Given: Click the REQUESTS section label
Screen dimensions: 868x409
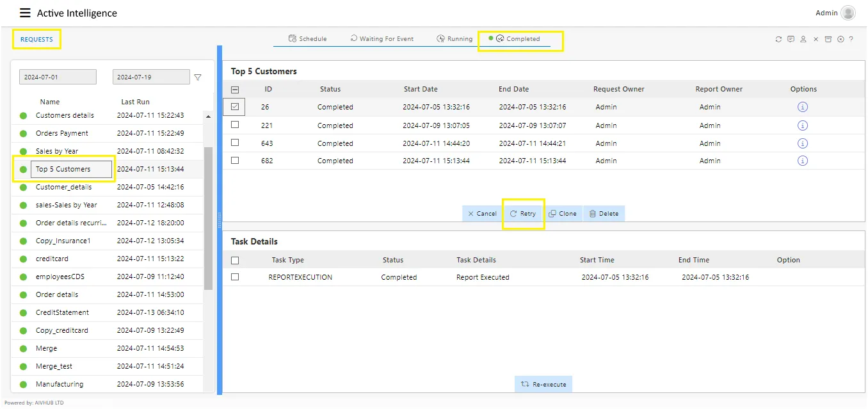Looking at the screenshot, I should click(36, 40).
